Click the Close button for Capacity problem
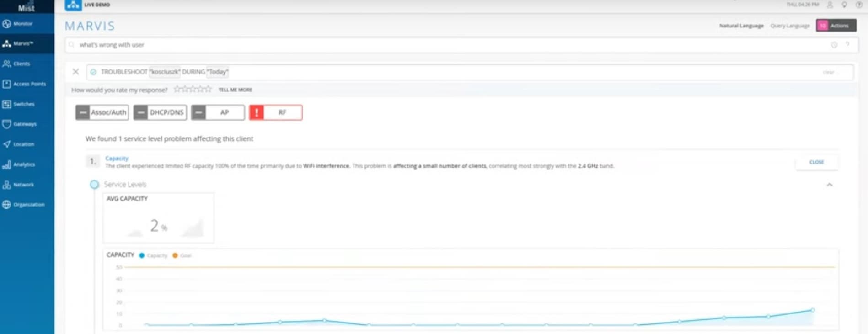This screenshot has height=334, width=868. pos(817,162)
